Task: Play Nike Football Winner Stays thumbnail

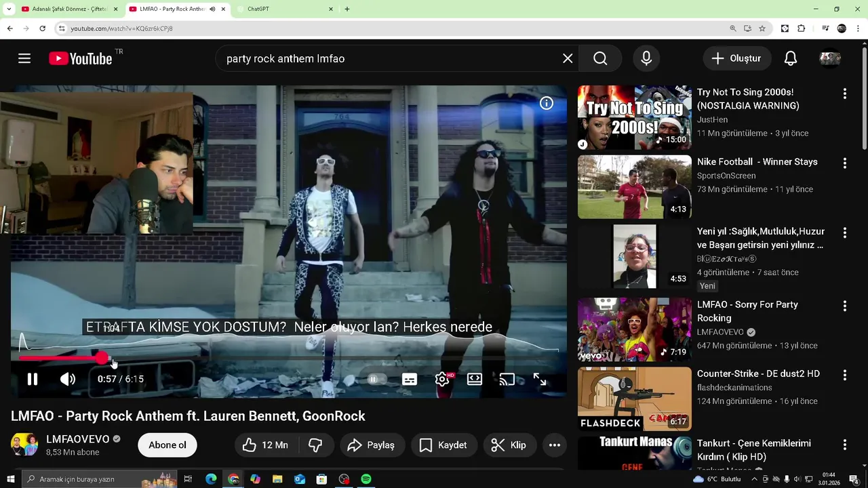Action: tap(635, 187)
